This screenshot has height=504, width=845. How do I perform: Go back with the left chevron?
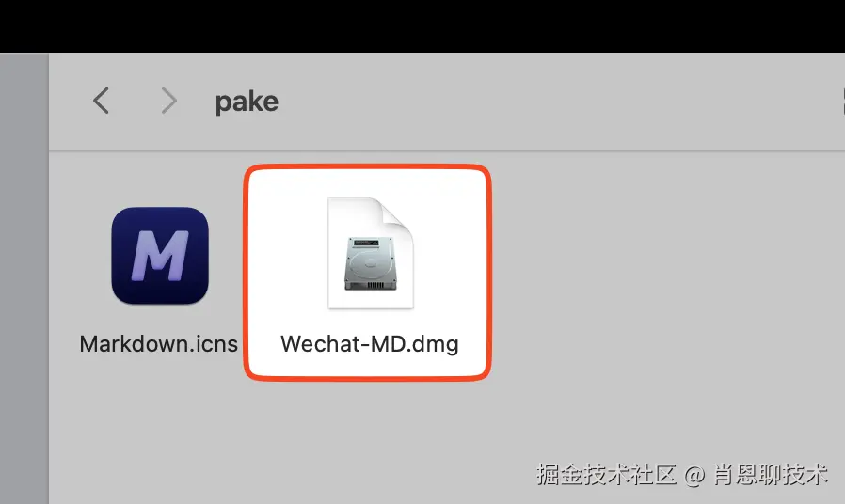pyautogui.click(x=101, y=101)
